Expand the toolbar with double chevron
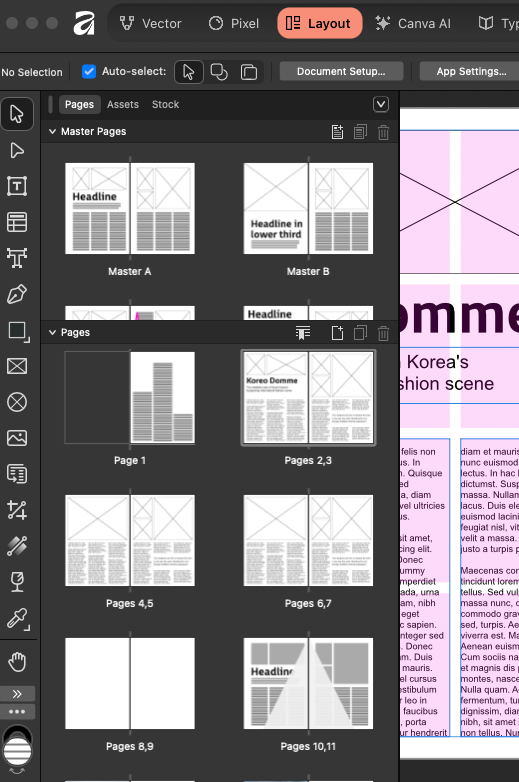Image resolution: width=519 pixels, height=782 pixels. click(x=17, y=694)
